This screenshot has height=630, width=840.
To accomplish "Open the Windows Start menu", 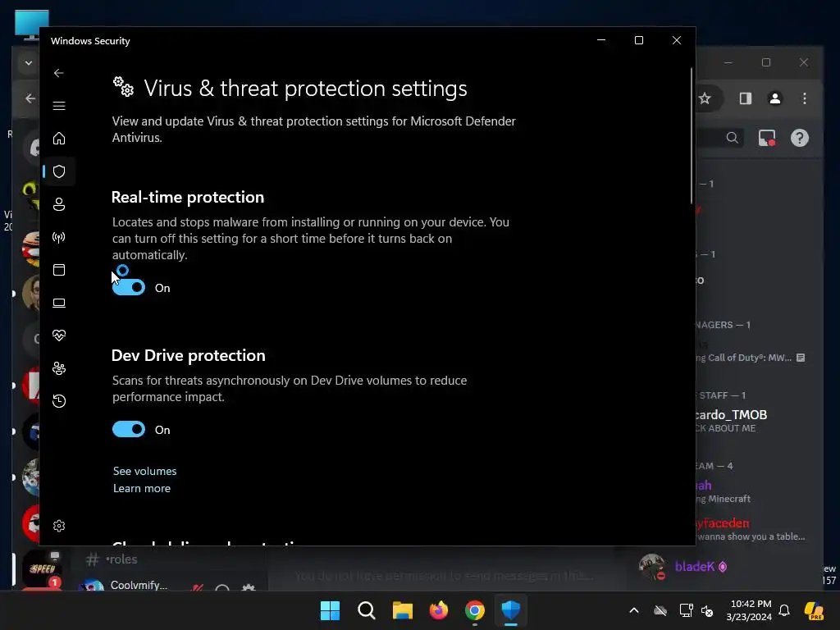I will click(330, 610).
